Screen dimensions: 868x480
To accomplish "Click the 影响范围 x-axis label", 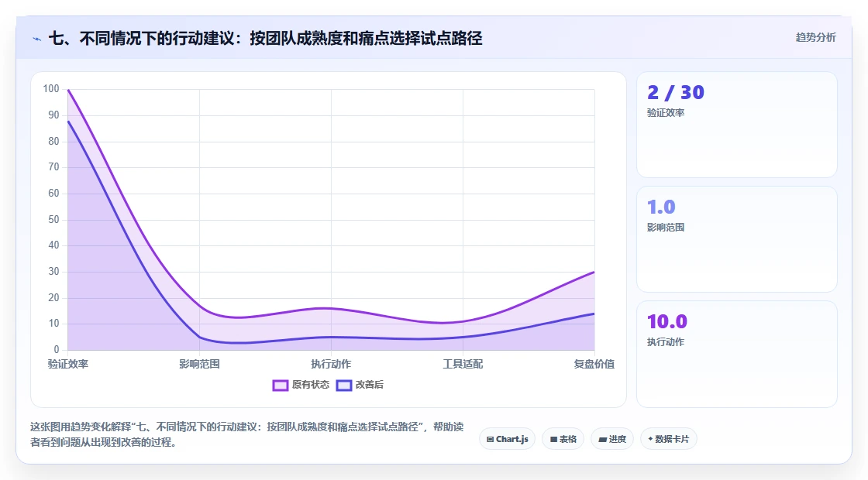I will 199,364.
